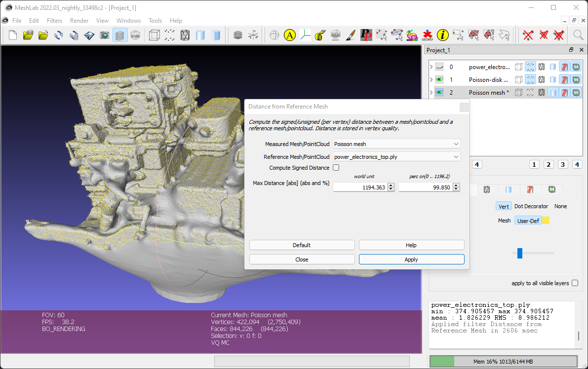Click the yellow A annotation icon
588x369 pixels.
[x=289, y=35]
